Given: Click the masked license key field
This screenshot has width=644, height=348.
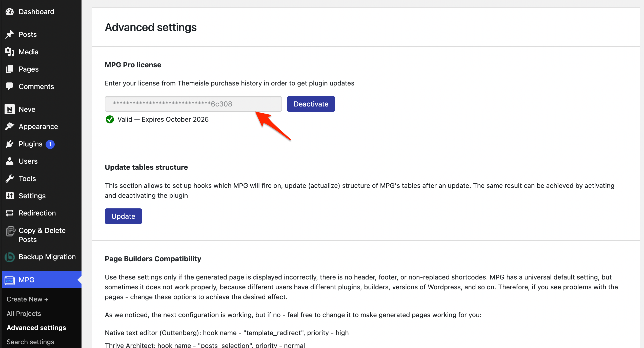Looking at the screenshot, I should click(x=193, y=104).
